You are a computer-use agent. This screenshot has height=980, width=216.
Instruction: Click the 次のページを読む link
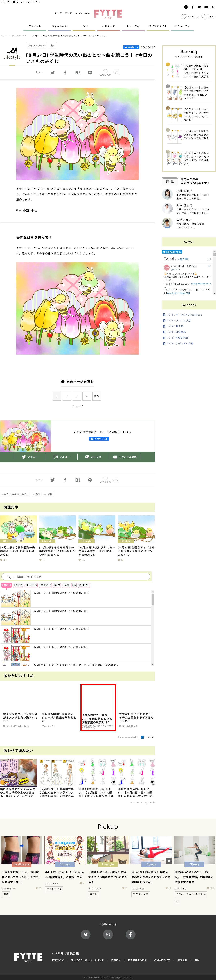point(77,382)
